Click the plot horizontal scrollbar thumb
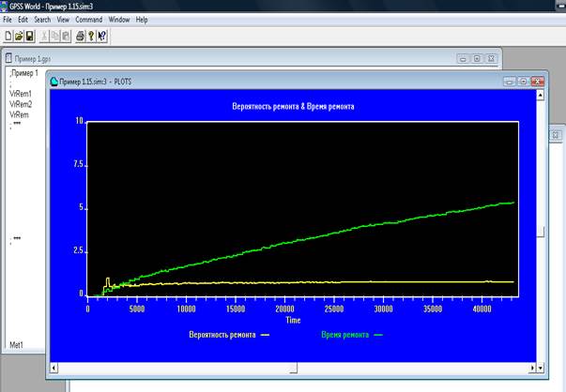This screenshot has width=566, height=392. click(x=294, y=369)
